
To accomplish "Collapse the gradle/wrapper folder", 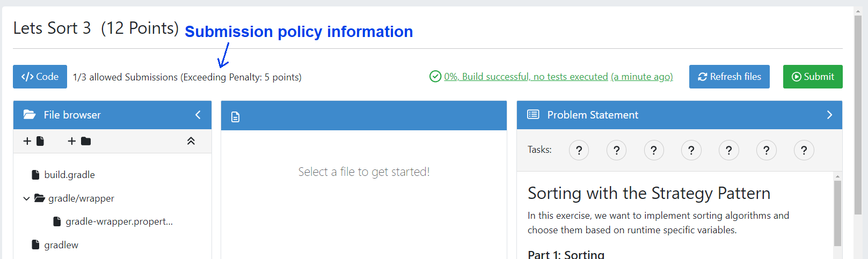I will coord(26,198).
